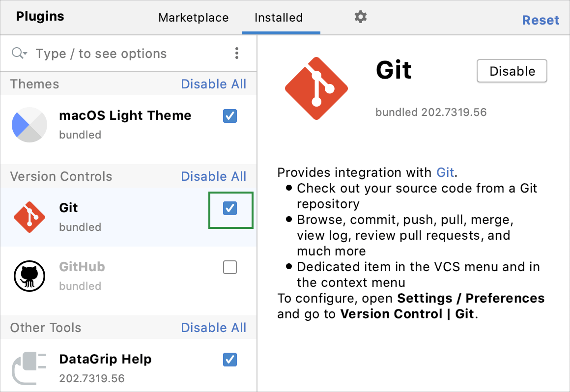This screenshot has width=570, height=392.
Task: Select the GitHub plugin name
Action: [x=82, y=267]
